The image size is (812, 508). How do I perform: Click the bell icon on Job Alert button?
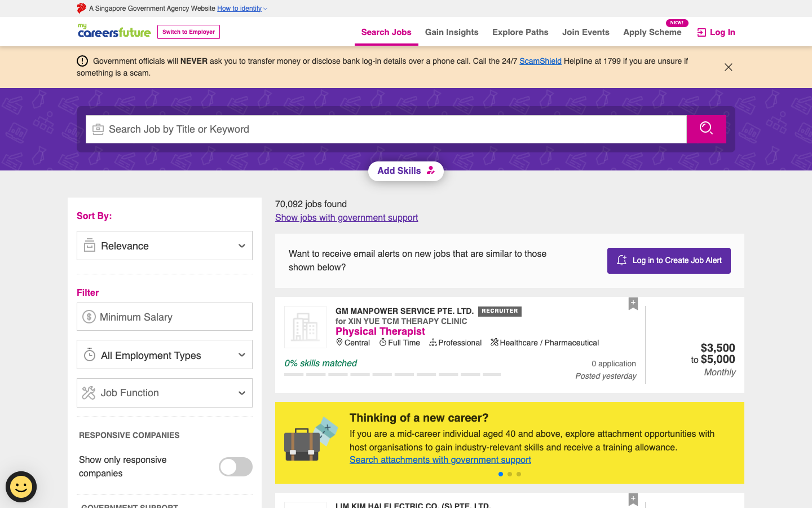pos(621,260)
